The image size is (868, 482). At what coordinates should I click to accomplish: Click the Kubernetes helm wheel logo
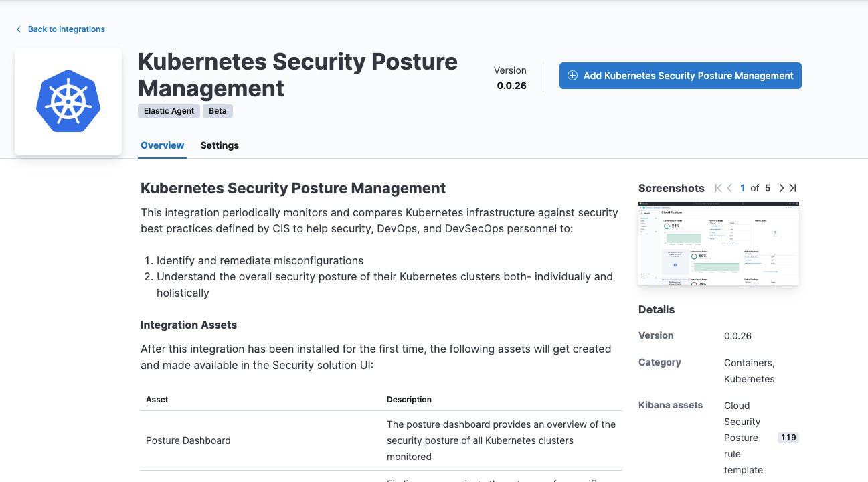pos(68,101)
